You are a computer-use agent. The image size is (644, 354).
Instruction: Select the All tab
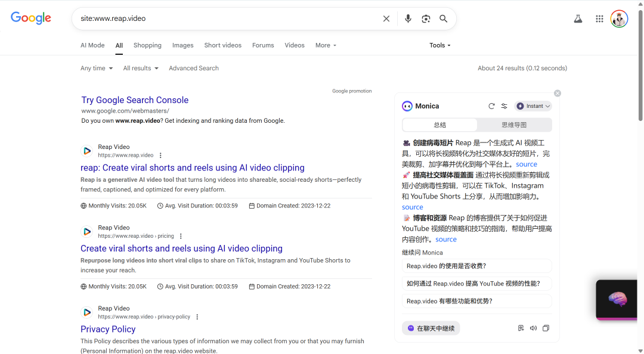coord(119,45)
